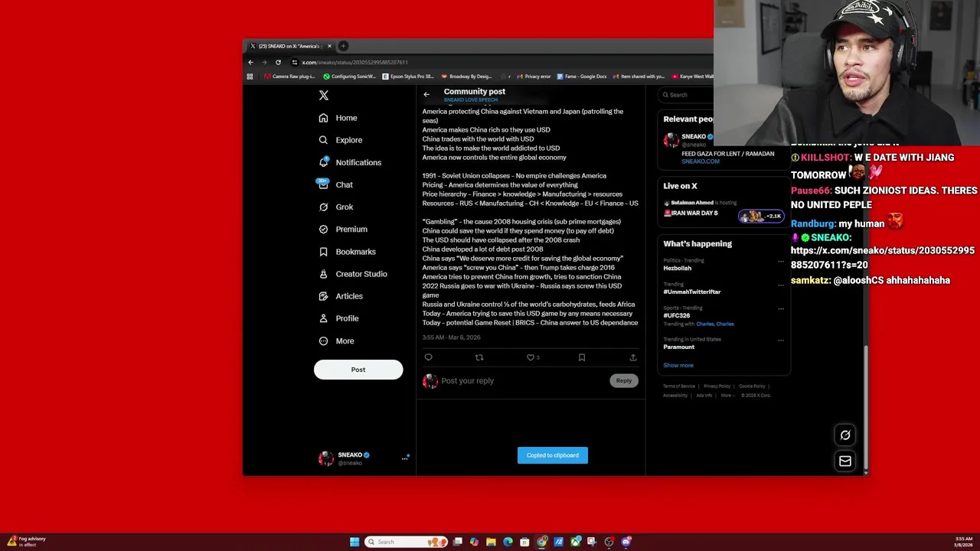The width and height of the screenshot is (980, 551).
Task: Open Grok in X sidebar
Action: pos(335,207)
